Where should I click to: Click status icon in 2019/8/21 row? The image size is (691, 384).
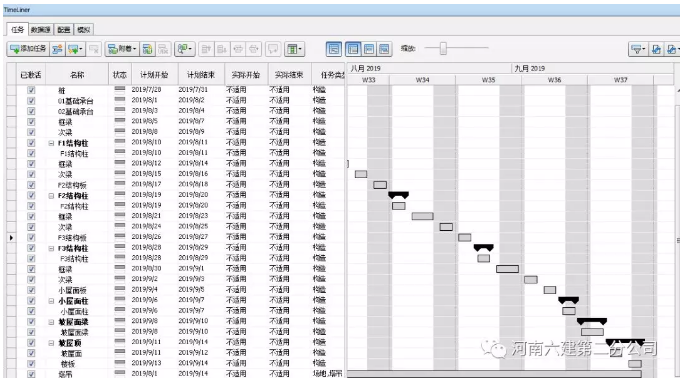point(119,216)
